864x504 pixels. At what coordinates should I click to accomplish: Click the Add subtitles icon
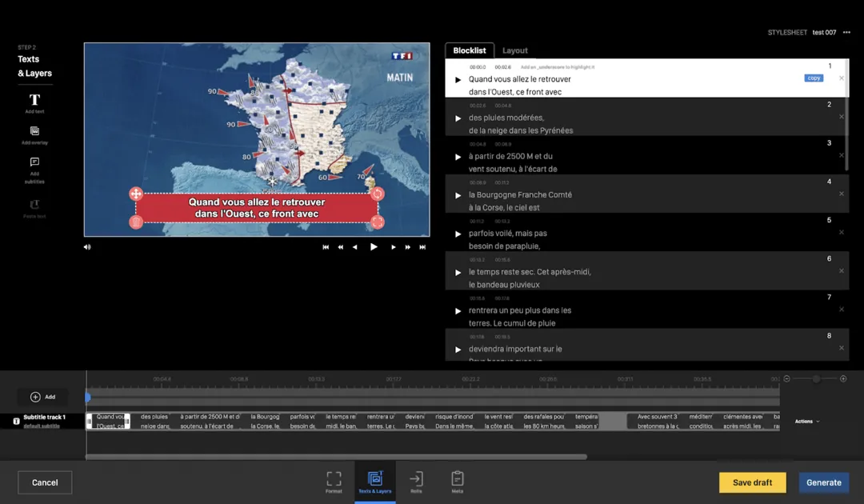click(34, 162)
